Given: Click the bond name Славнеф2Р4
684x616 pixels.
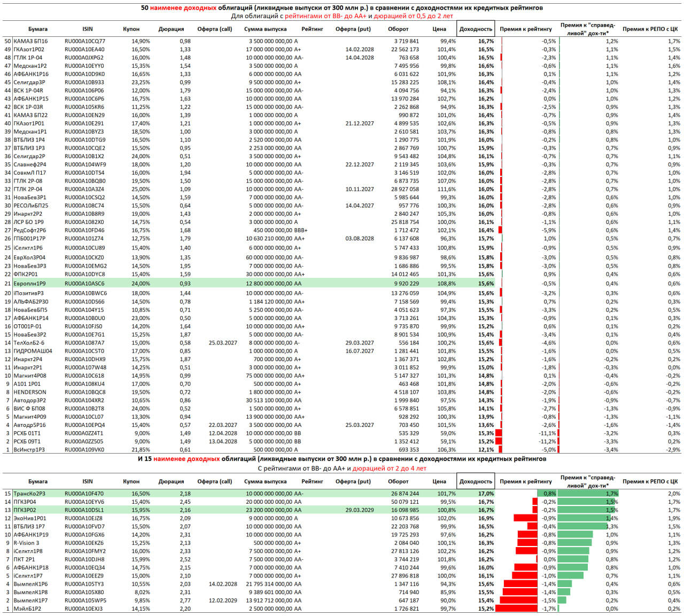Looking at the screenshot, I should [30, 165].
